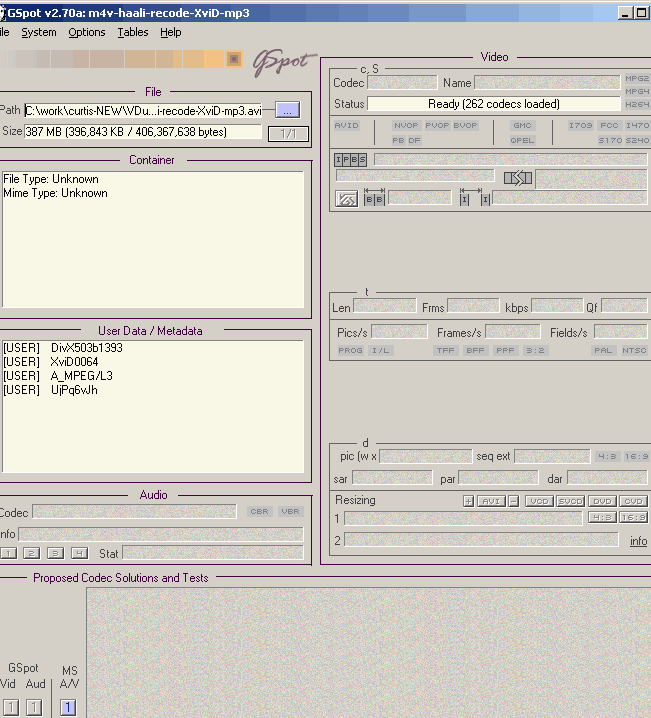Viewport: 651px width, 718px height.
Task: Click the PFF indicator
Action: coord(505,351)
